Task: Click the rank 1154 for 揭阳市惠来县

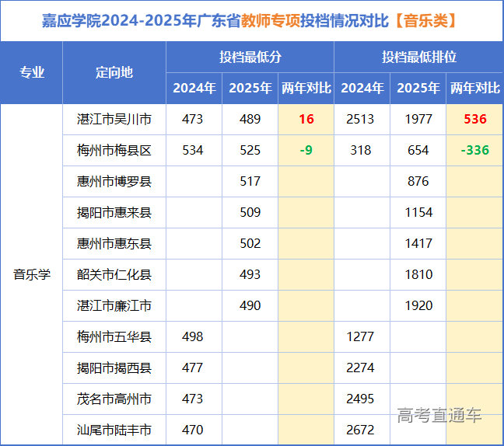Action: click(418, 213)
